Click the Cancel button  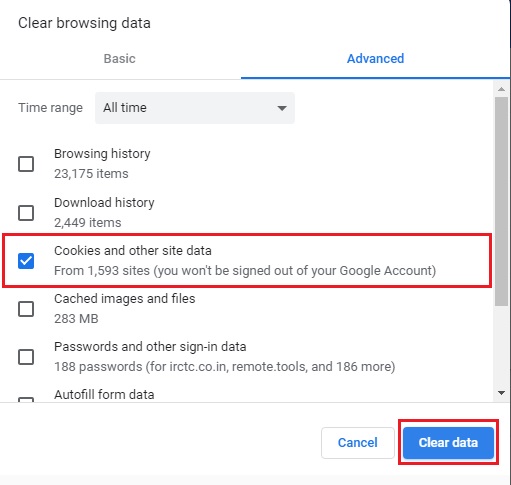coord(358,443)
